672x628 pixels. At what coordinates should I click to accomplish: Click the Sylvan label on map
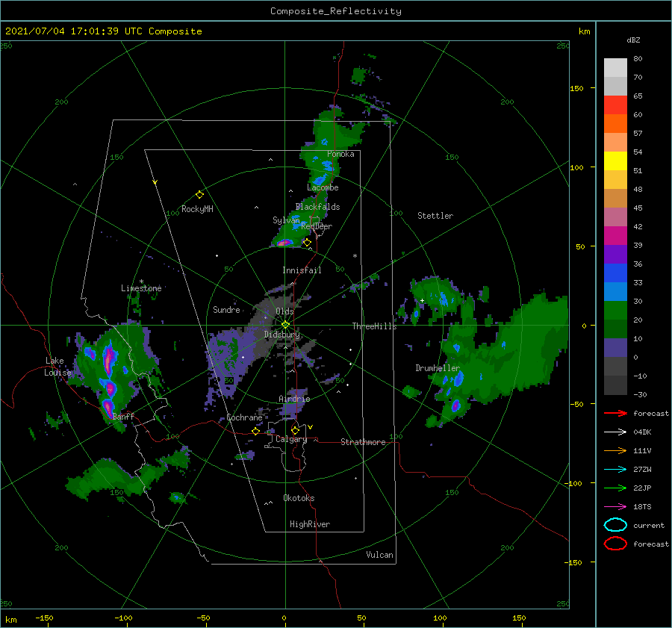[286, 220]
